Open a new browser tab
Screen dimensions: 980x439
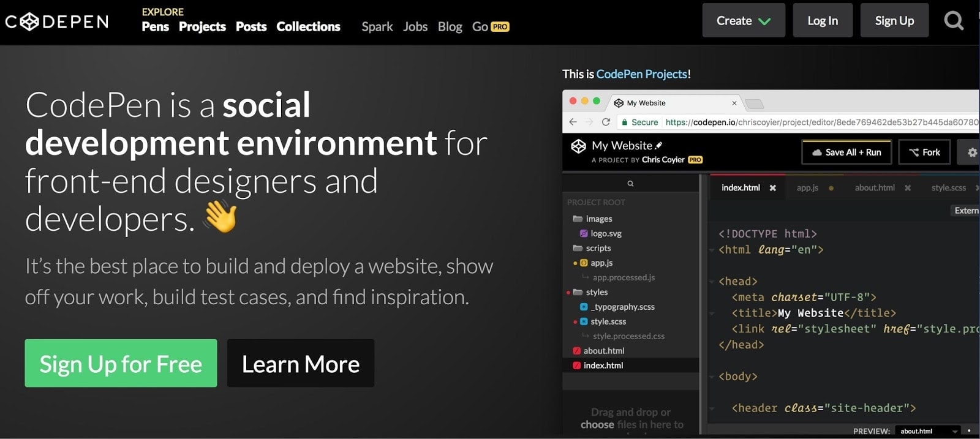[x=754, y=103]
